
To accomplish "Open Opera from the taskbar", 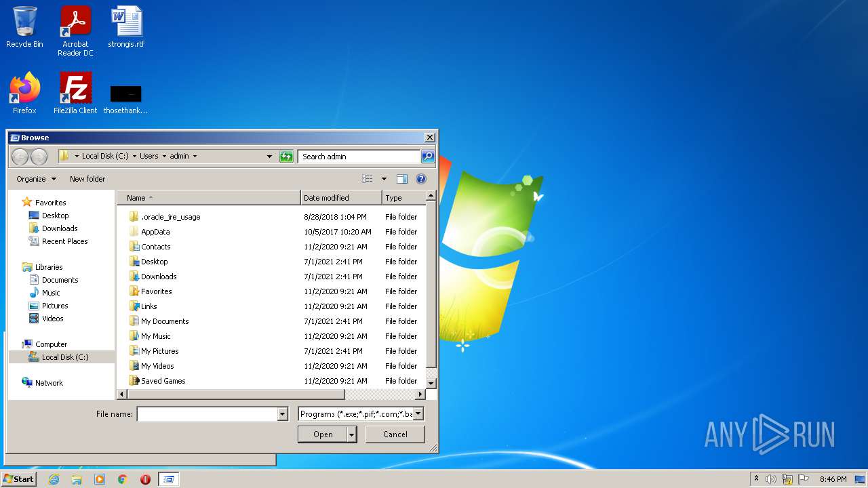I will pos(145,479).
